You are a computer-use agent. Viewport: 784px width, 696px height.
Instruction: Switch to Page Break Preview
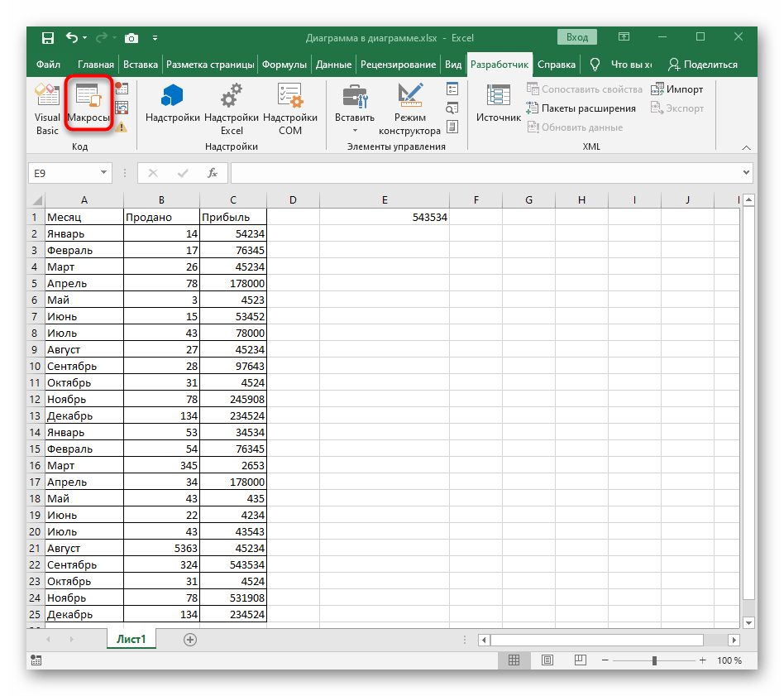[x=580, y=660]
